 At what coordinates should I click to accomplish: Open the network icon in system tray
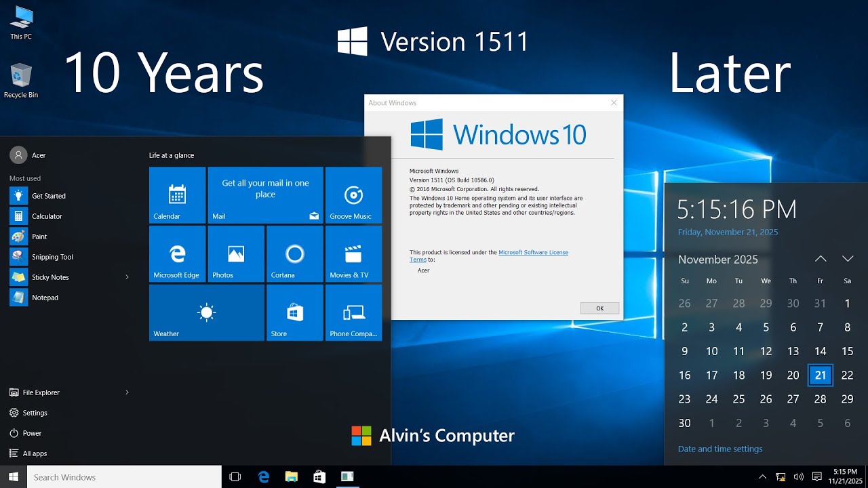point(781,476)
